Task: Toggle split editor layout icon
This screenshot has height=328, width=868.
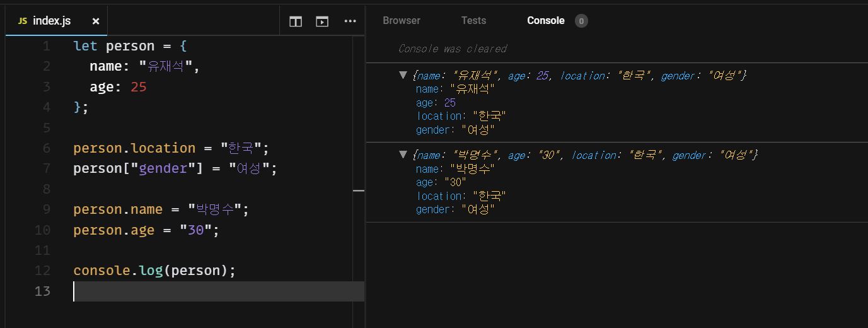Action: [x=296, y=21]
